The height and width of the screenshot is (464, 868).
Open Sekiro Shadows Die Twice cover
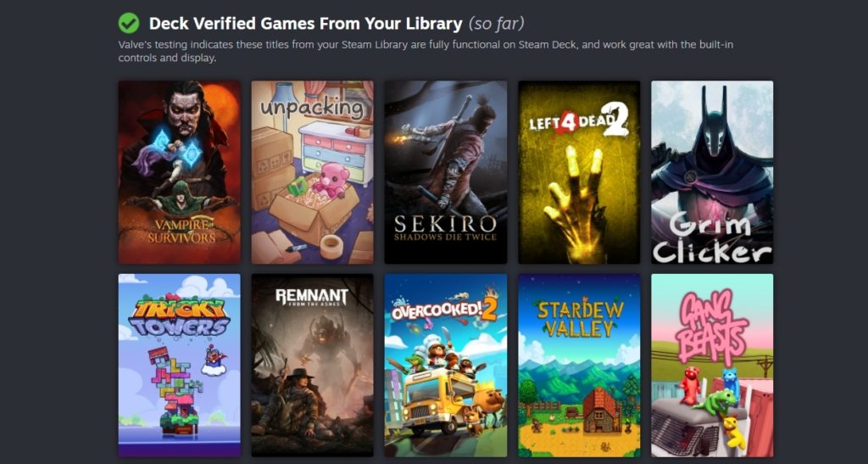tap(446, 172)
